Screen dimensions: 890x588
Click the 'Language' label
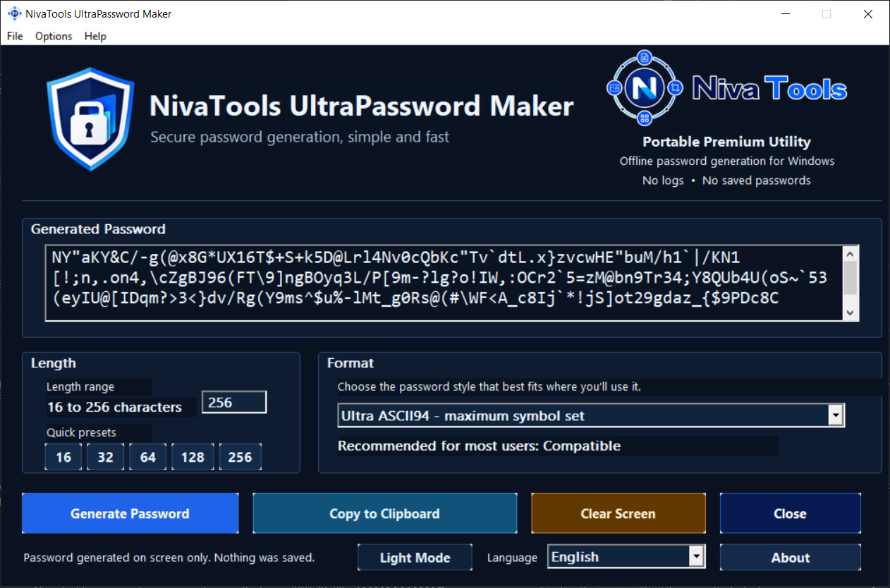512,558
